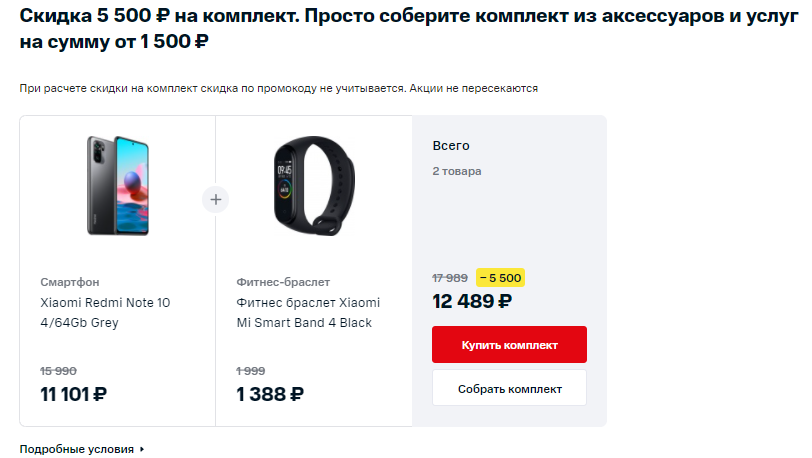Click the red Купить комплект button
Image resolution: width=812 pixels, height=458 pixels.
coord(509,345)
